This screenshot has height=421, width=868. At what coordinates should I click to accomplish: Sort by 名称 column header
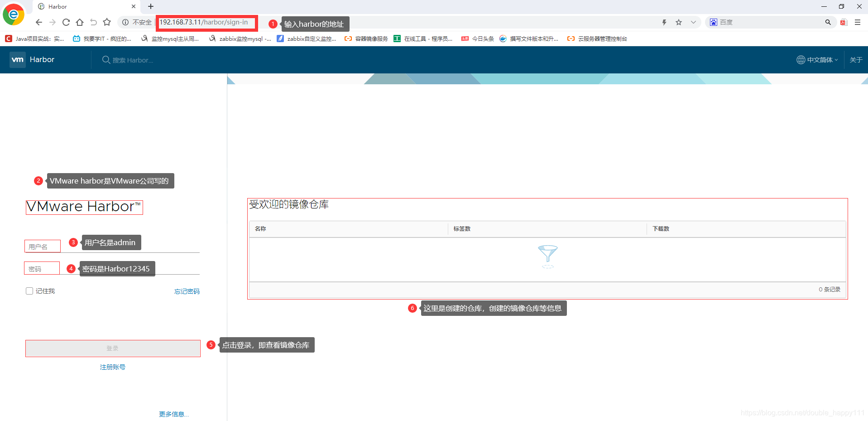pyautogui.click(x=260, y=229)
